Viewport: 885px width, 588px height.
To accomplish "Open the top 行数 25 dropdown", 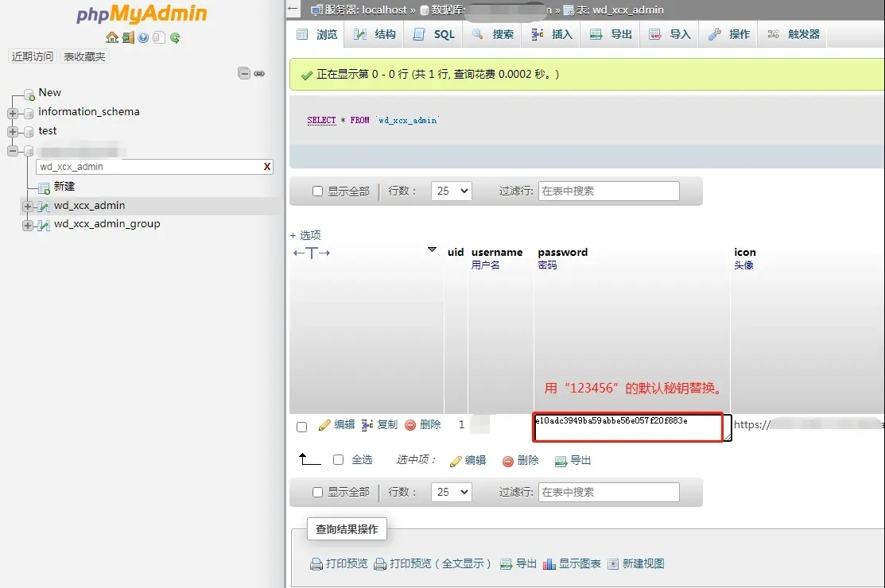I will 451,191.
